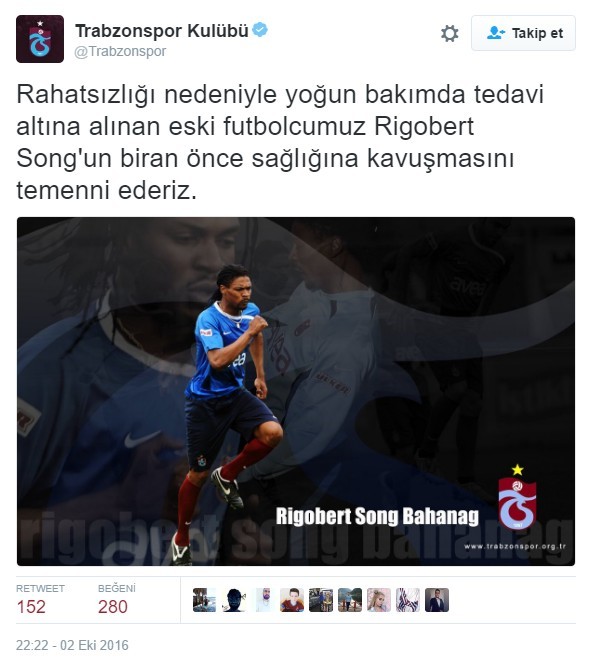The image size is (592, 662).
Task: View the 152 retweets list
Action: point(40,600)
